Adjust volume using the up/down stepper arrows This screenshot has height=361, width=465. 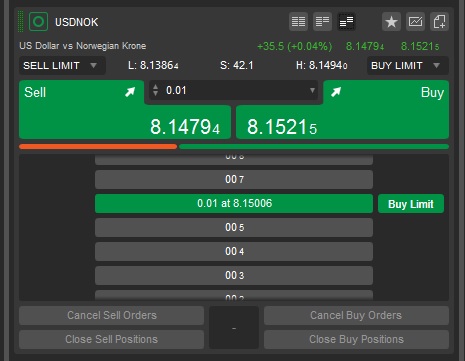(155, 90)
